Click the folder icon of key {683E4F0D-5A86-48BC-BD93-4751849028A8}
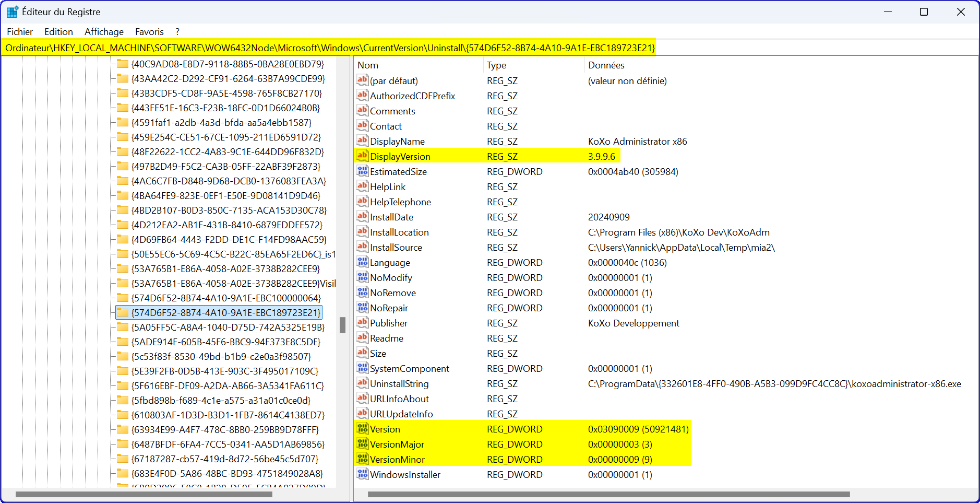Viewport: 980px width, 503px height. (x=123, y=473)
